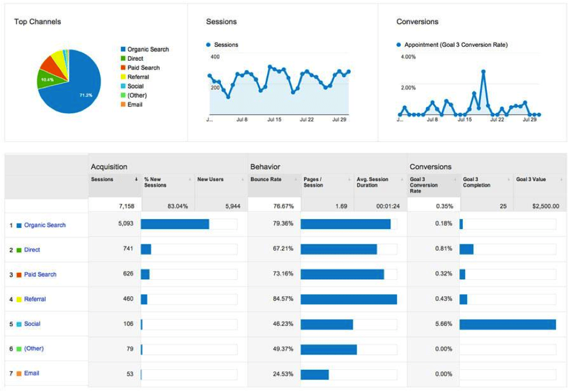This screenshot has height=392, width=571.
Task: Click the Behavior section header
Action: coord(265,166)
